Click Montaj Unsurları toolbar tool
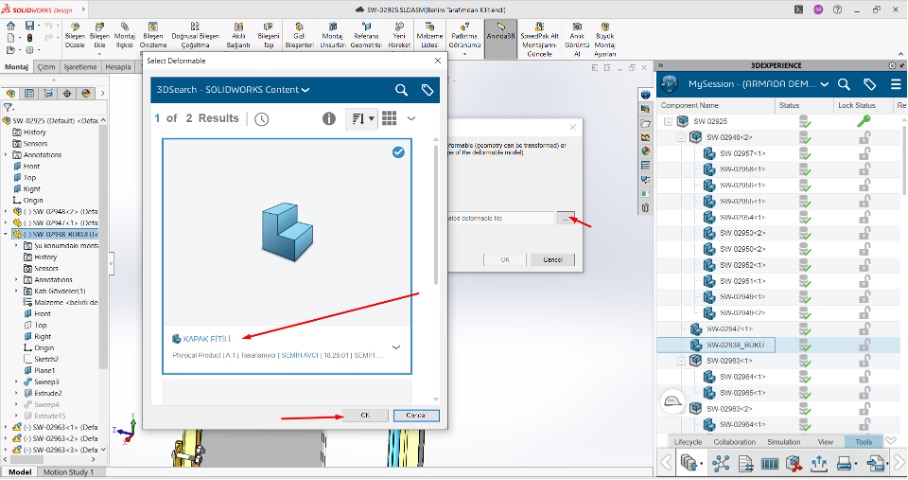This screenshot has height=480, width=908. pyautogui.click(x=332, y=36)
